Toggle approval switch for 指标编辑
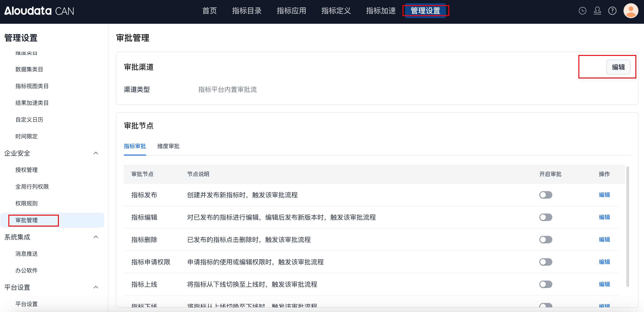Screen dimensions: 644x312 (x=546, y=217)
